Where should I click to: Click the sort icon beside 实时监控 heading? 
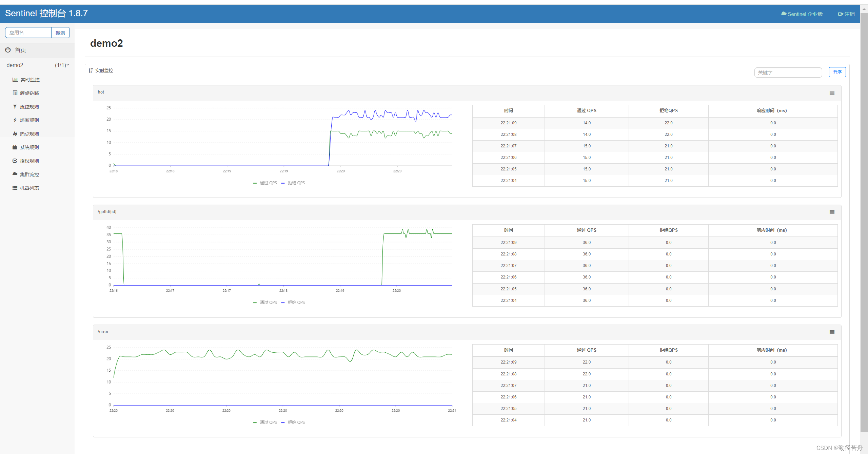91,70
